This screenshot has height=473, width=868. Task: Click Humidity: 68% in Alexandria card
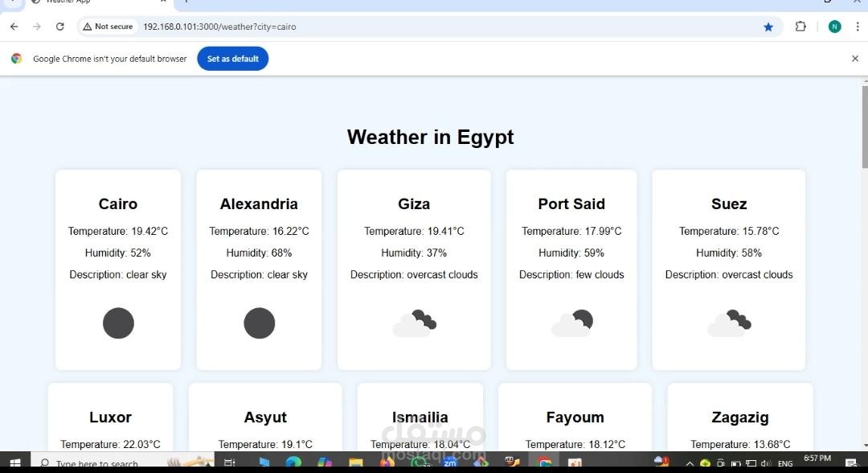click(x=259, y=253)
